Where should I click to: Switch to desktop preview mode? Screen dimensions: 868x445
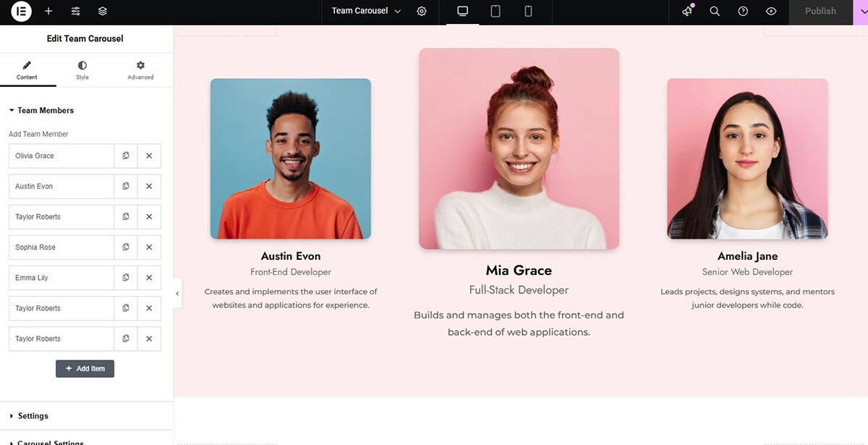(463, 11)
